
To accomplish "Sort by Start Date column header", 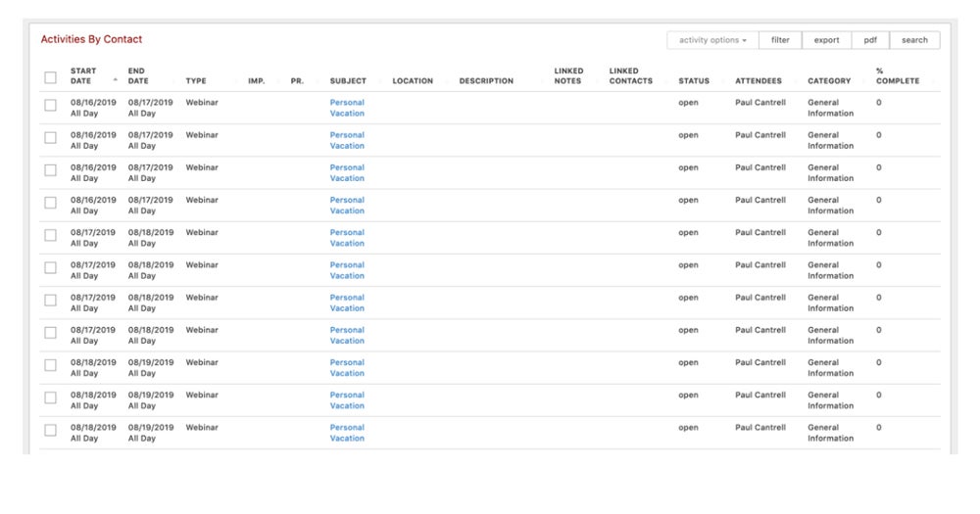I will tap(83, 75).
